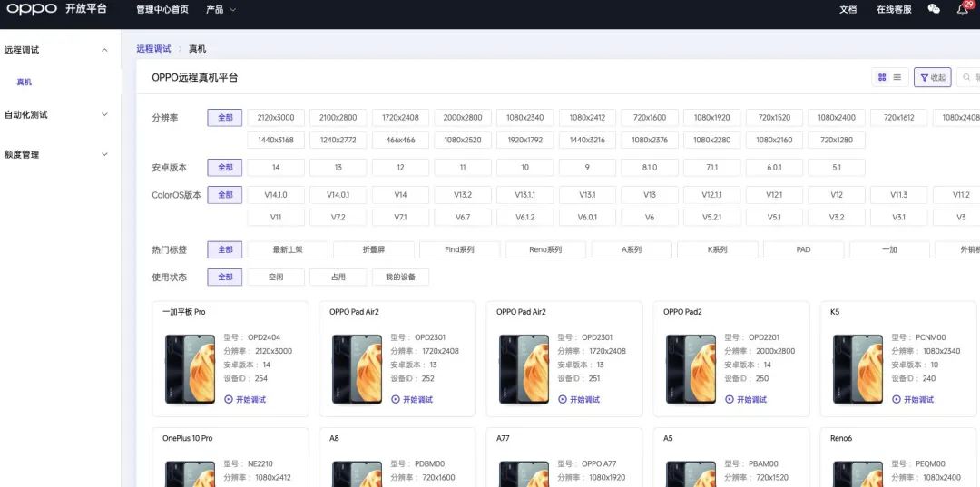The image size is (980, 487).
Task: Start 开始调试 for device ID 252
Action: [x=413, y=400]
